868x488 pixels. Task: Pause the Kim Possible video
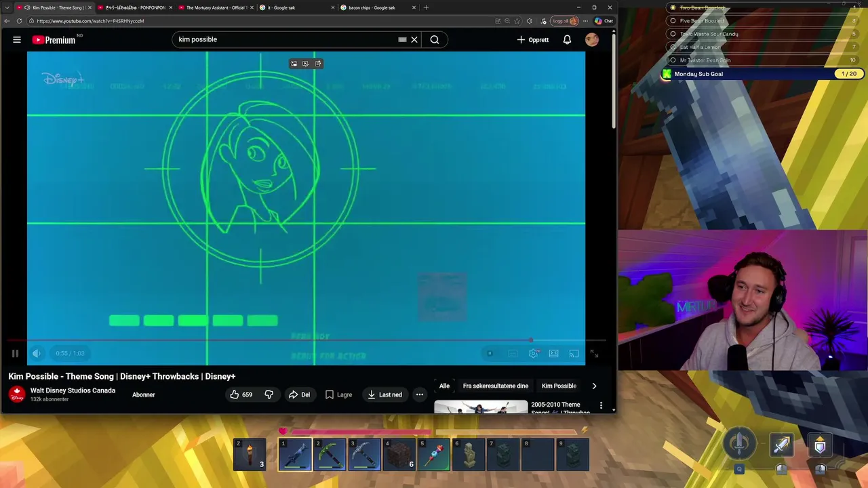(15, 353)
